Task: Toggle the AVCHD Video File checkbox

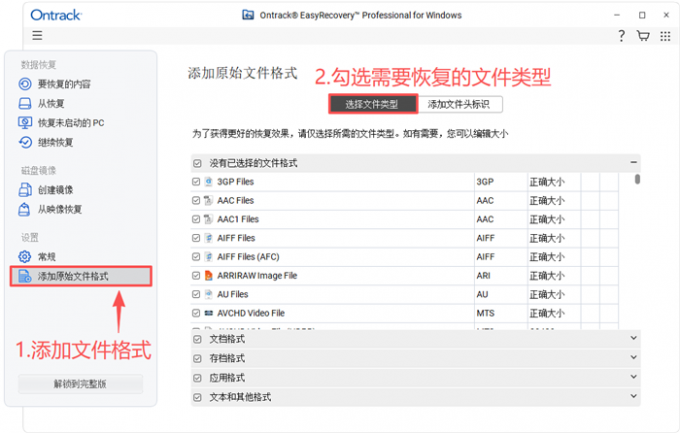Action: point(196,313)
